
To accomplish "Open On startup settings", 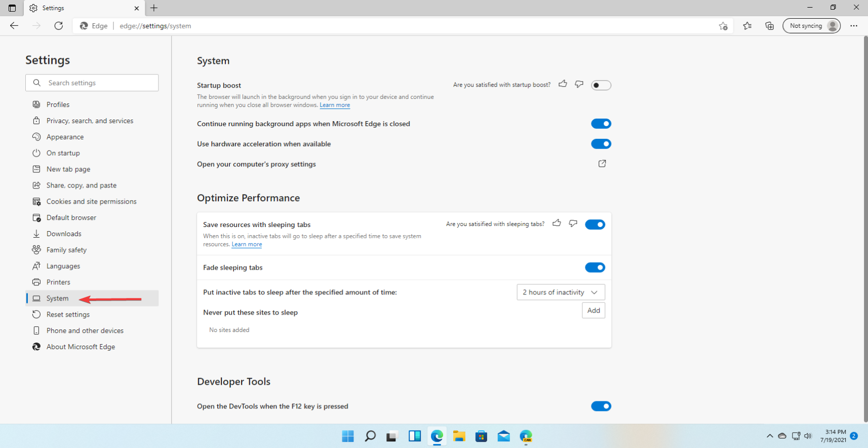I will point(92,153).
